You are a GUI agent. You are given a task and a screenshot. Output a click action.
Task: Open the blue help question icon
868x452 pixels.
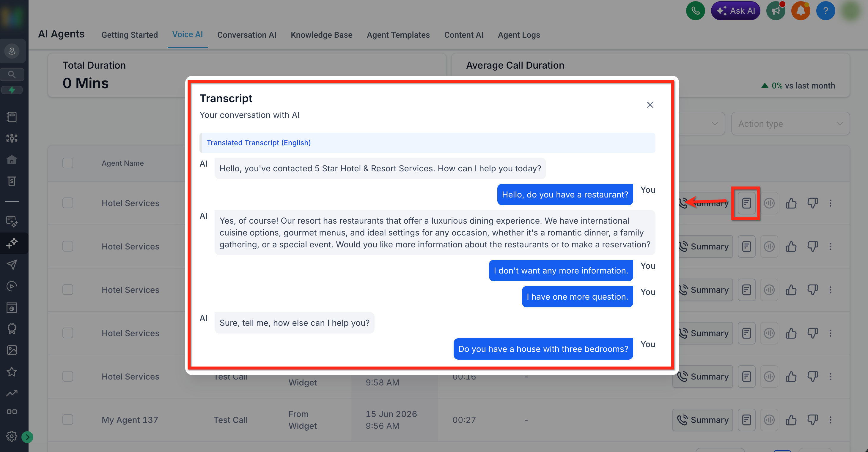tap(825, 11)
